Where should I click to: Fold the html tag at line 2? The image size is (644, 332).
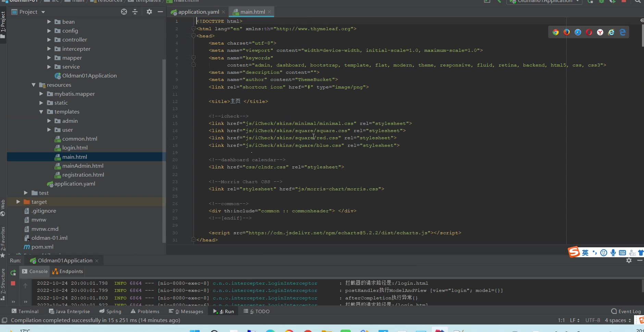[194, 29]
